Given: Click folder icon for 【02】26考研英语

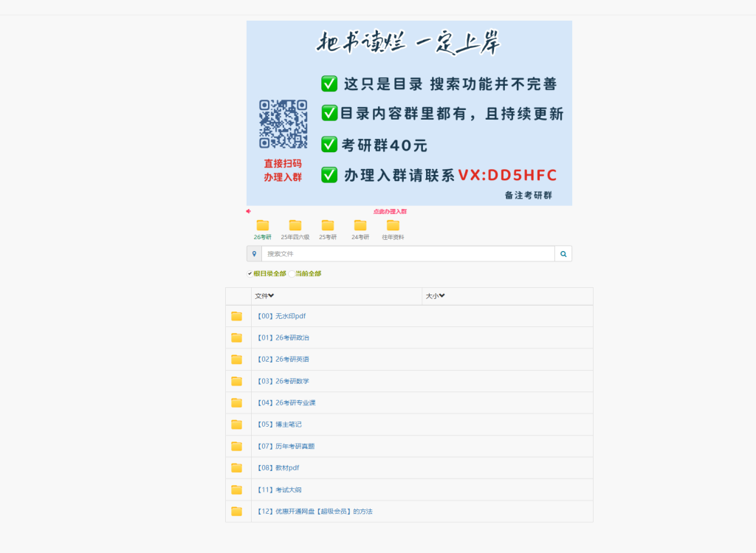Looking at the screenshot, I should coord(237,360).
